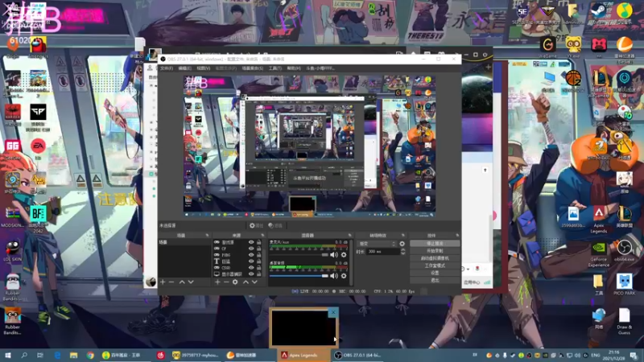Screen dimensions: 644x362
Task: Toggle visibility of the text source
Action: coord(251,261)
